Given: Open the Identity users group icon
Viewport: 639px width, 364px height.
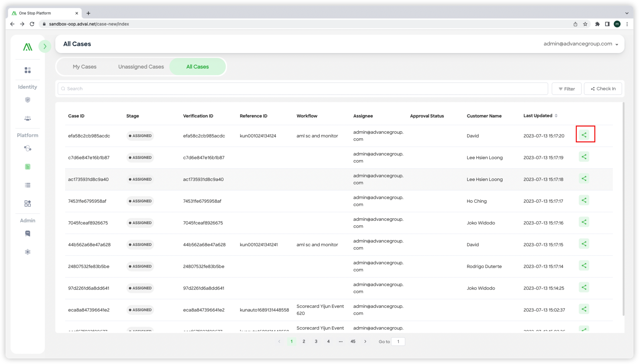Looking at the screenshot, I should pyautogui.click(x=28, y=118).
